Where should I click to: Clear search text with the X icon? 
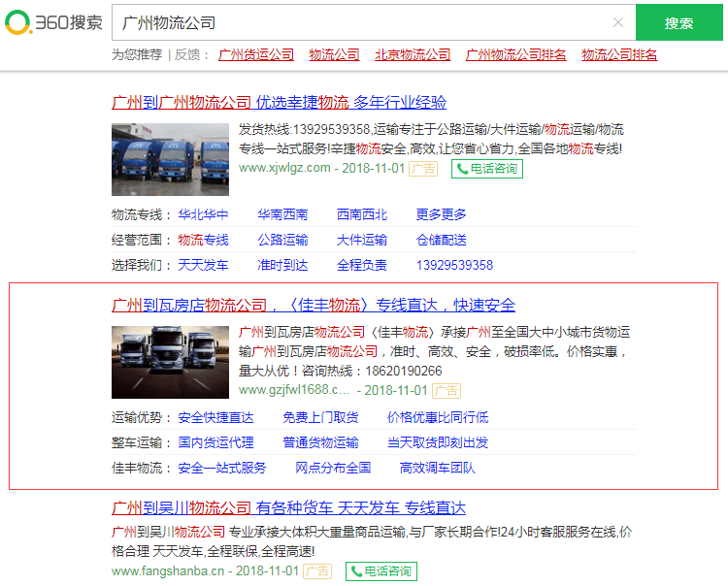coord(618,22)
